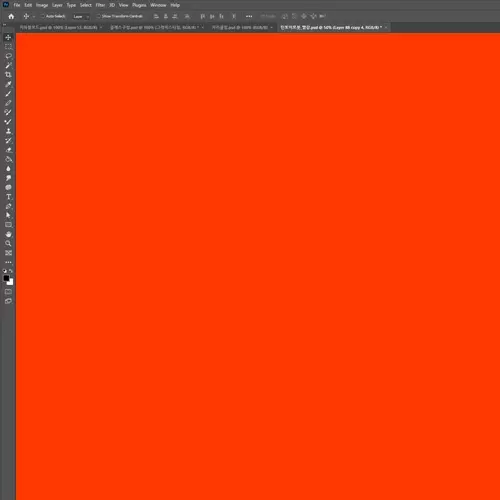Select the Move tool in the toolbar
Screen dimensions: 500x500
pyautogui.click(x=8, y=37)
